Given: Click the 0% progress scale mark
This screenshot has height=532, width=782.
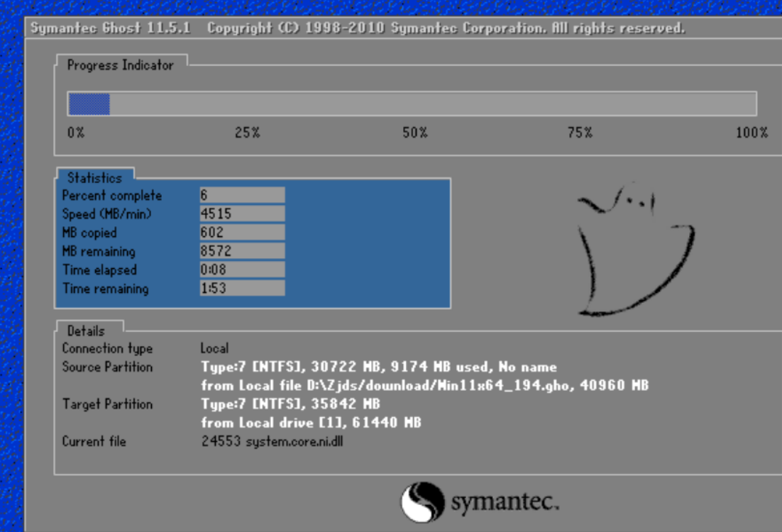Looking at the screenshot, I should [x=76, y=133].
